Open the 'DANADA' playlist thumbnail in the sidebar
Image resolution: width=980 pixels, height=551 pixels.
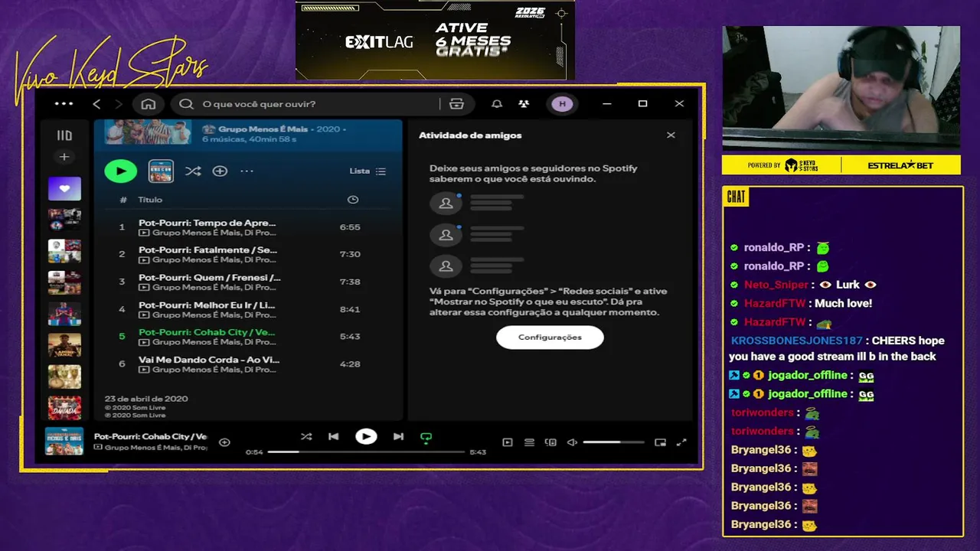[64, 408]
